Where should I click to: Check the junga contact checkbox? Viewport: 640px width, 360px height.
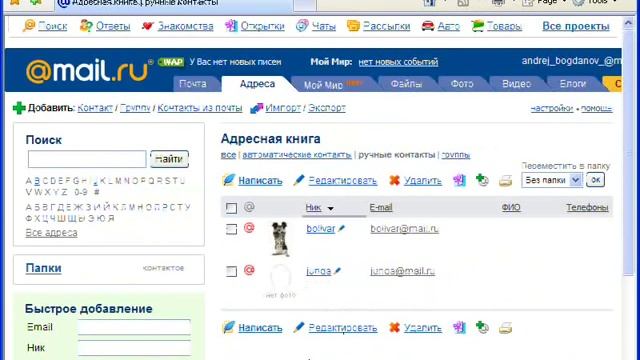tap(231, 271)
